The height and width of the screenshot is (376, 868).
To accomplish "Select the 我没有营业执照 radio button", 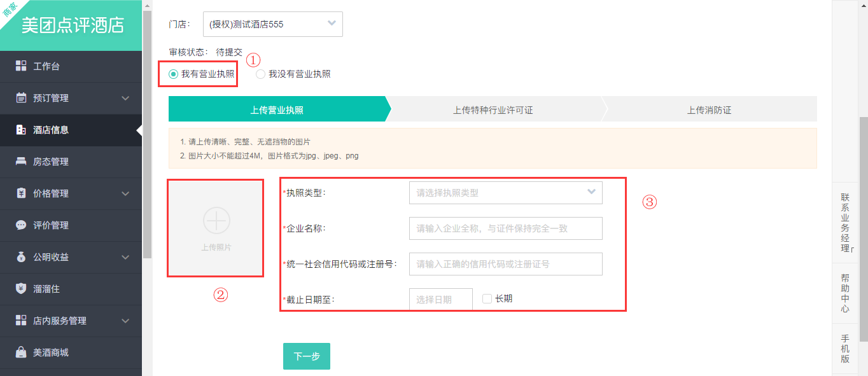I will [260, 74].
